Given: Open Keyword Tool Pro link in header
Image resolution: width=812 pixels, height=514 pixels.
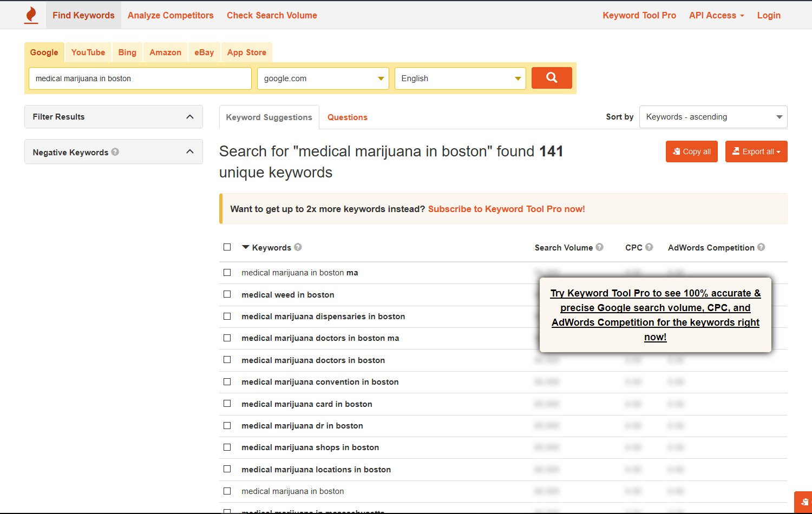Looking at the screenshot, I should 639,15.
